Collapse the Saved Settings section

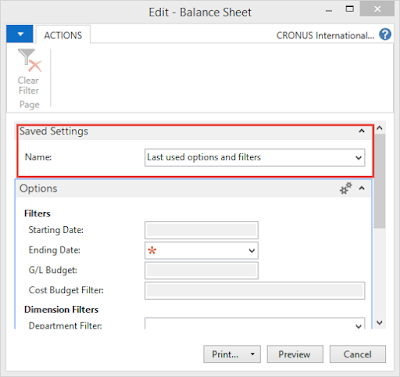362,131
